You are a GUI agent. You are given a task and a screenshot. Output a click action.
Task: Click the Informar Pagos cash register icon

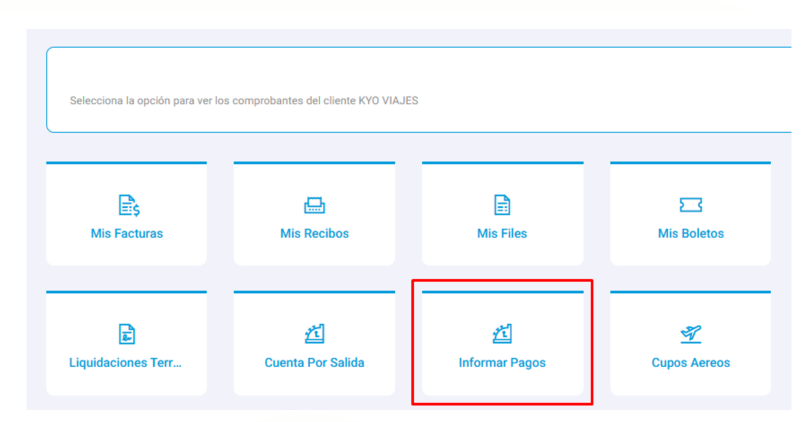[502, 334]
